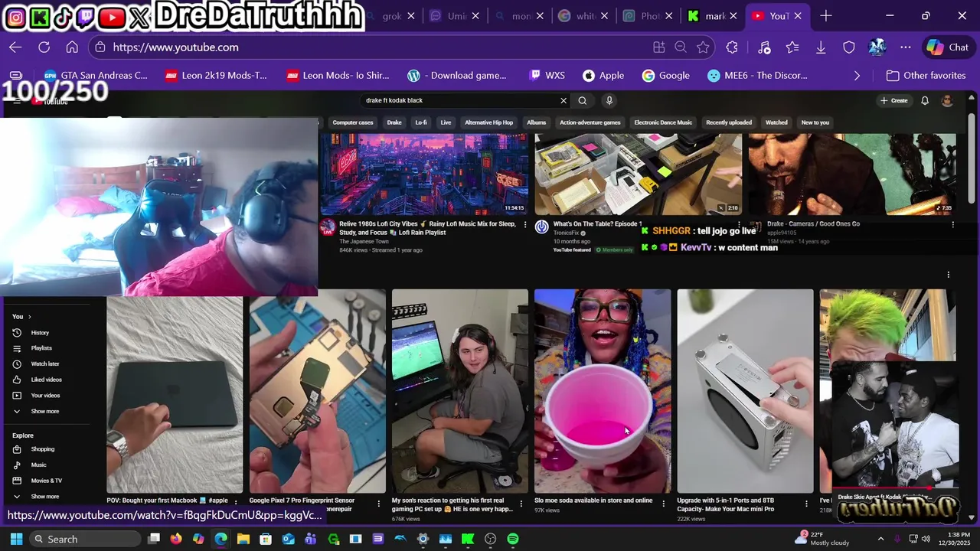
Task: Open the browser extensions menu
Action: tap(732, 47)
